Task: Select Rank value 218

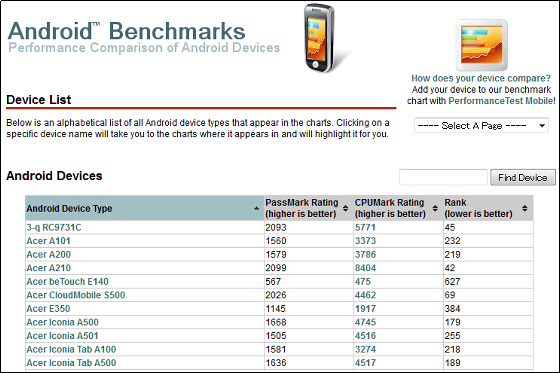Action: point(452,349)
